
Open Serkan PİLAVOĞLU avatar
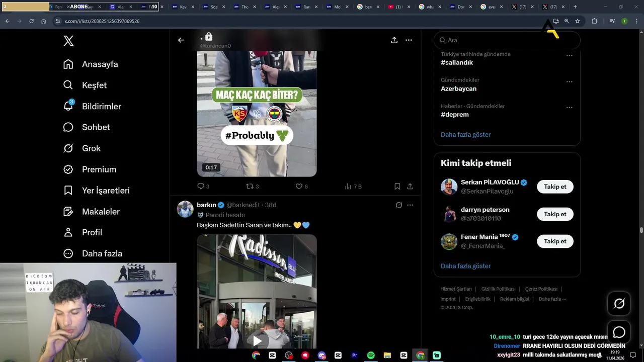449,187
